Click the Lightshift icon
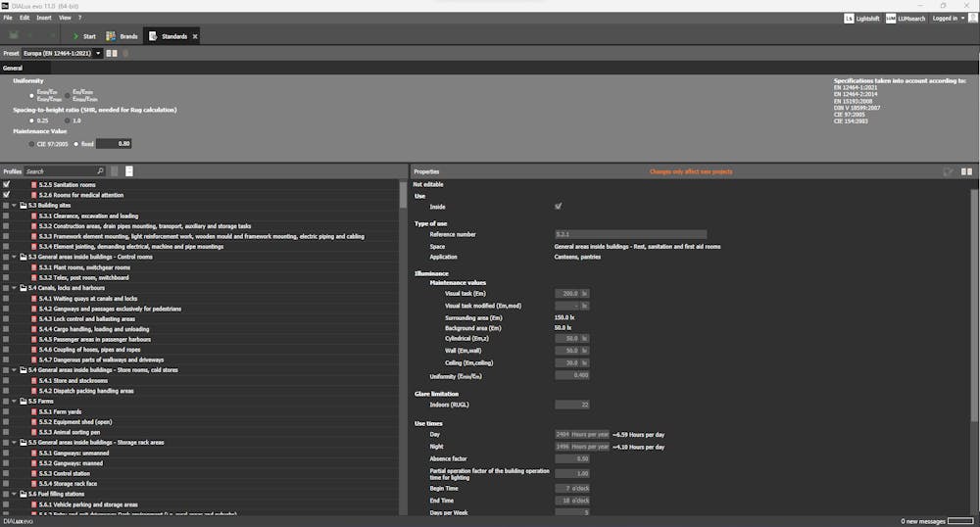 [x=848, y=18]
